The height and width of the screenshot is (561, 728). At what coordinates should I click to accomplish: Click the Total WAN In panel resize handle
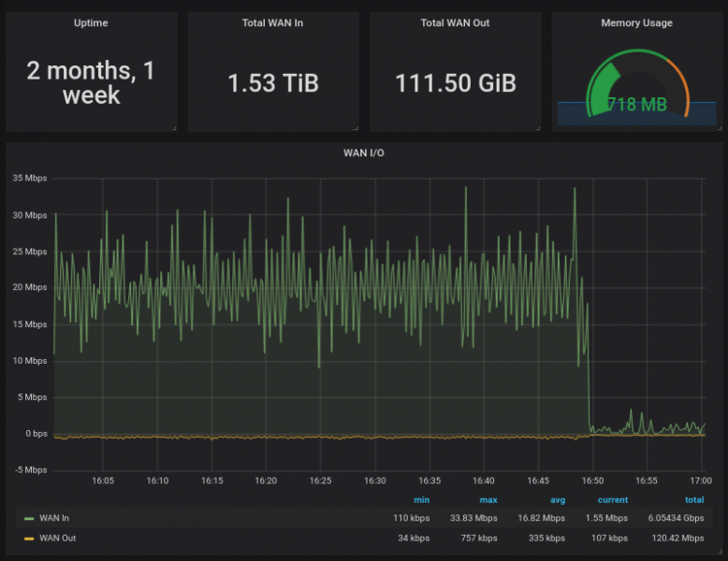tap(355, 128)
